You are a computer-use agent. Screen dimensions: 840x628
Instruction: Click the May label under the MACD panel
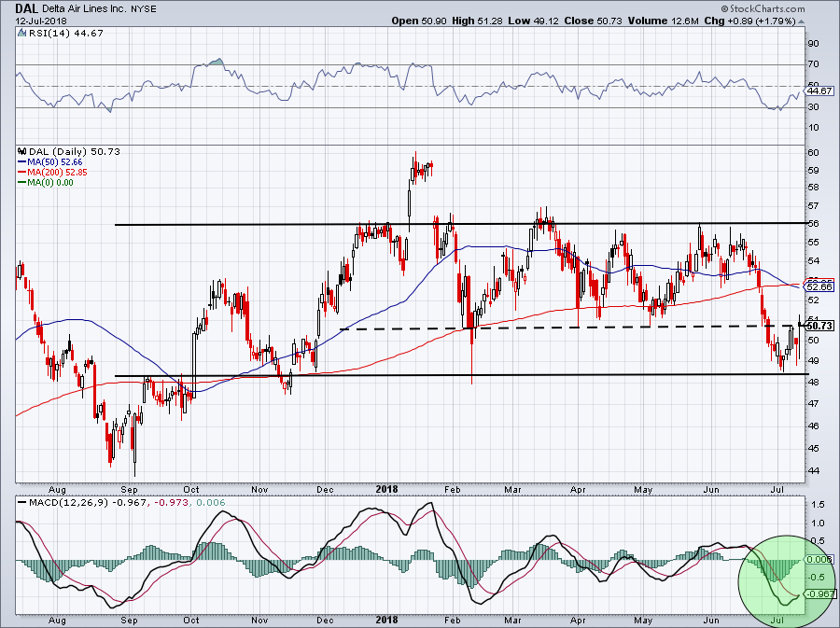tap(643, 620)
